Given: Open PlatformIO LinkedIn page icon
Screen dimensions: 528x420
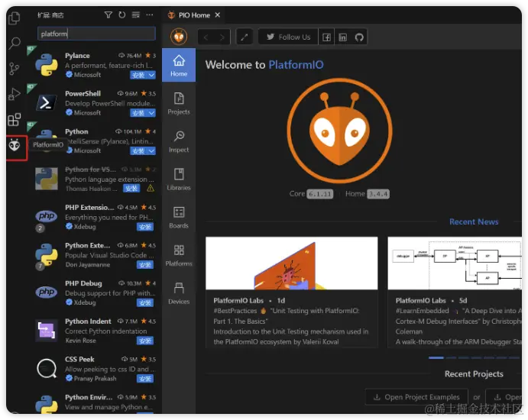Looking at the screenshot, I should [342, 37].
